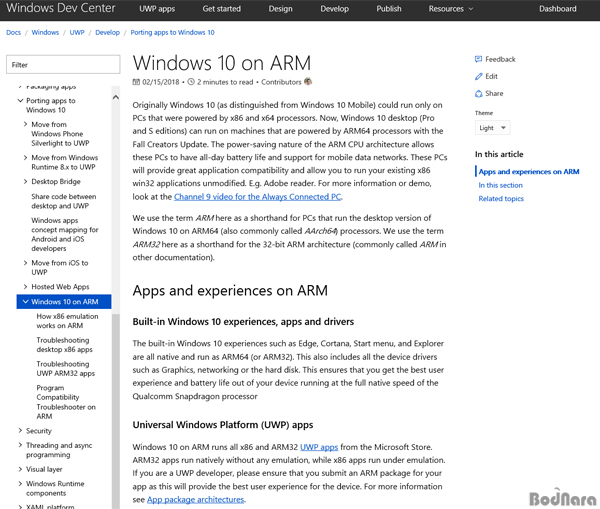This screenshot has width=600, height=509.
Task: Select the Desktop Bridge item text
Action: pos(56,181)
